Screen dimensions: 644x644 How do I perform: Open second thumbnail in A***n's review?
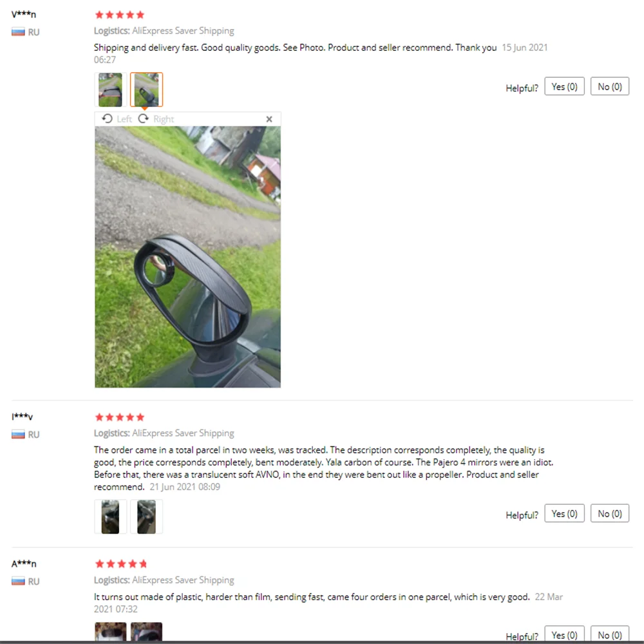coord(146,632)
